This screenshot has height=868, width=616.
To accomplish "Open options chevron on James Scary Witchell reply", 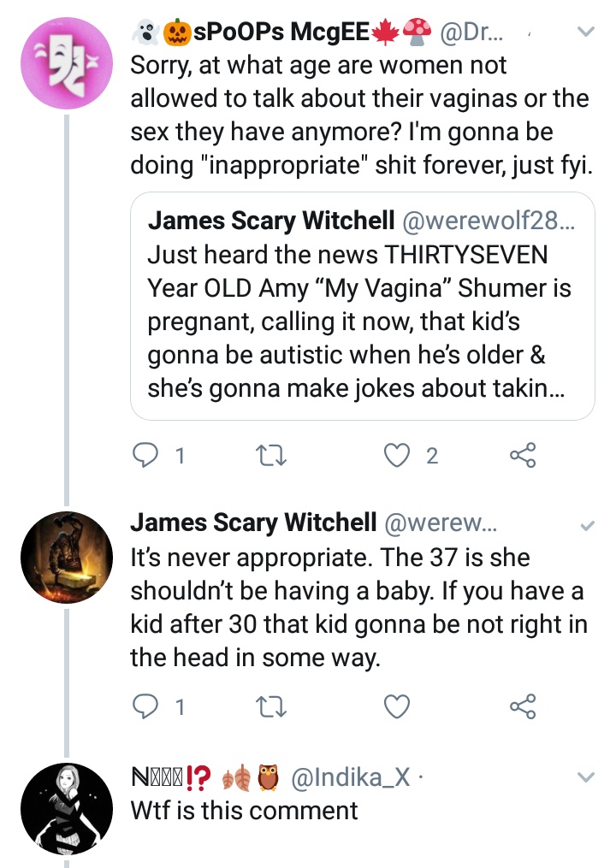I will [x=587, y=525].
